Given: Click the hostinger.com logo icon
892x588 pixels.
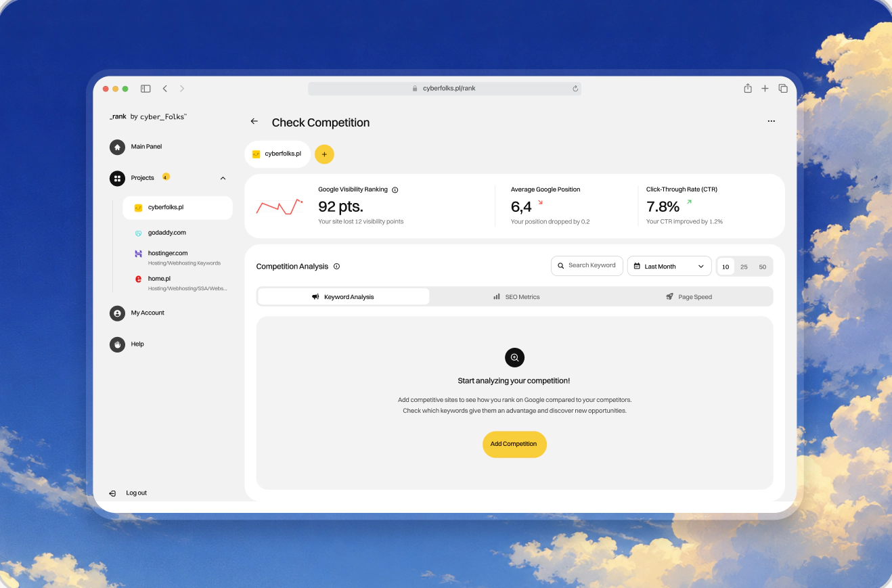Looking at the screenshot, I should pyautogui.click(x=138, y=254).
